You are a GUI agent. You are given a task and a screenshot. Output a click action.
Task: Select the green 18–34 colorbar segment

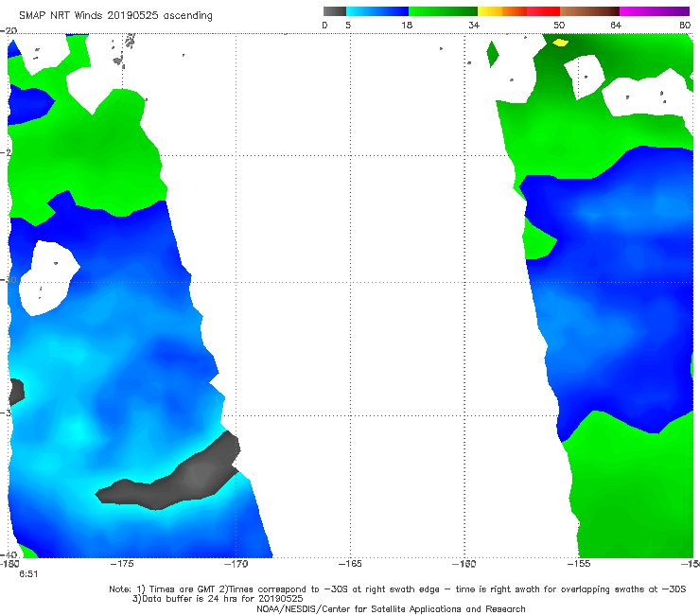click(x=443, y=11)
